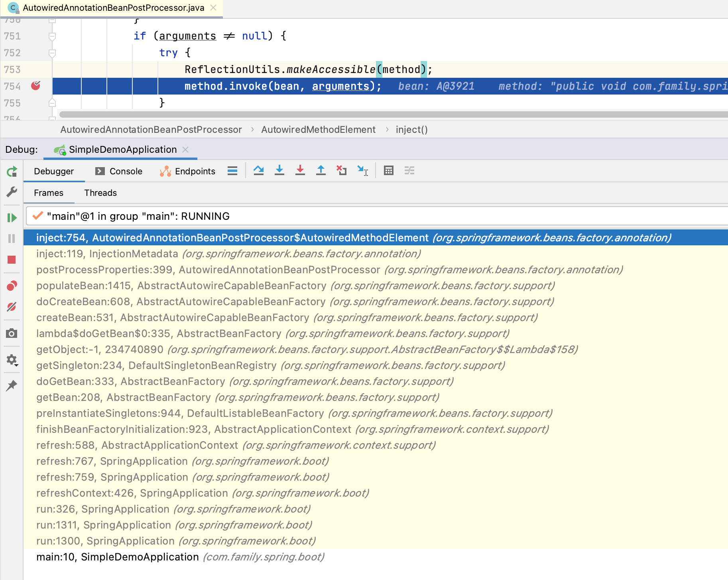
Task: Resume program with the green play icon
Action: tap(12, 218)
